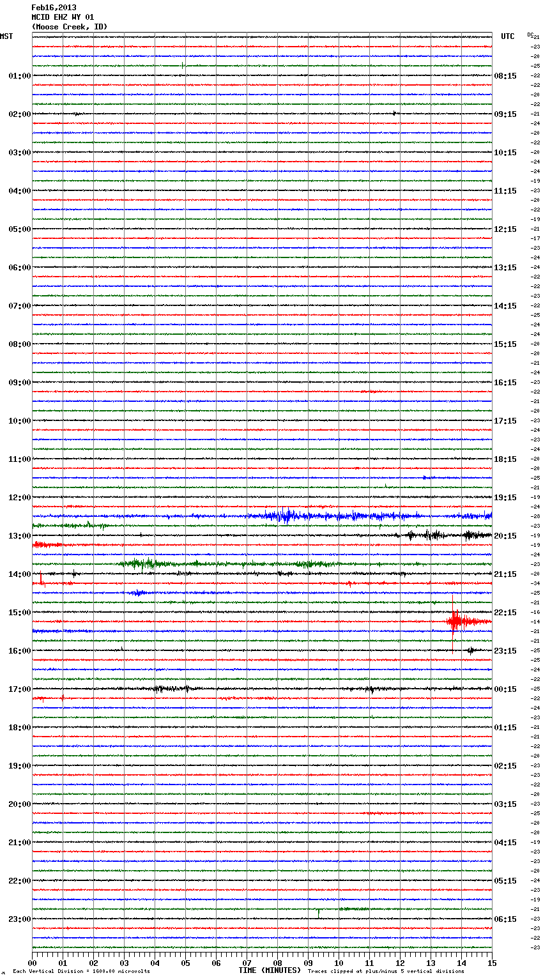543x980 pixels.
Task: Select the 10:00 MST time label
Action: click(x=20, y=421)
